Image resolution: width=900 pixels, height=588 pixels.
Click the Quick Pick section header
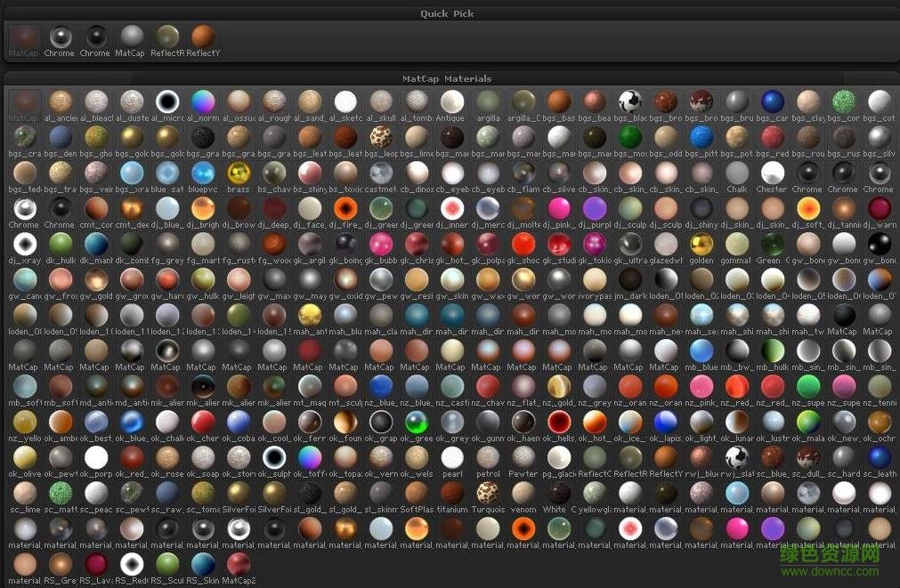447,13
